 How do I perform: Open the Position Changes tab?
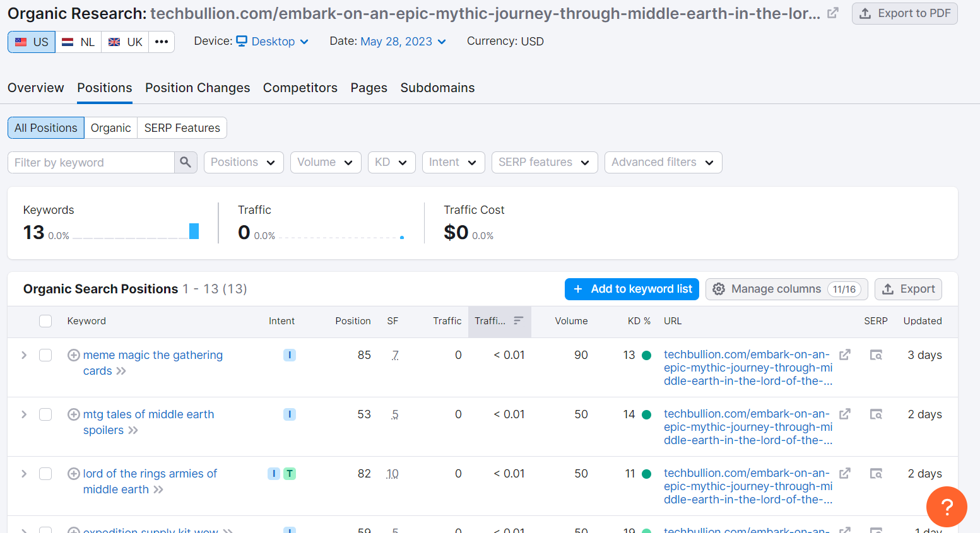click(x=198, y=88)
